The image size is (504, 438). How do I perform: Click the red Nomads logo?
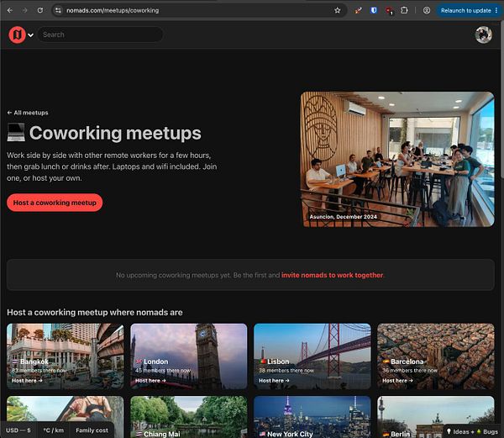pyautogui.click(x=17, y=34)
